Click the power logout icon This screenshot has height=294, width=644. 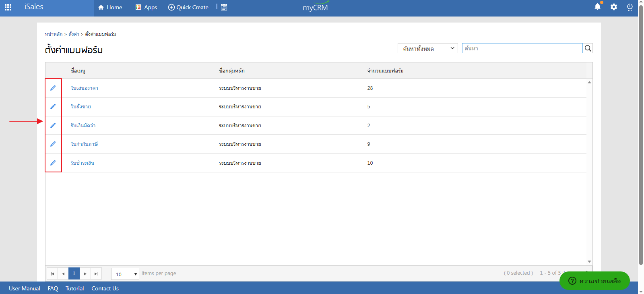630,7
